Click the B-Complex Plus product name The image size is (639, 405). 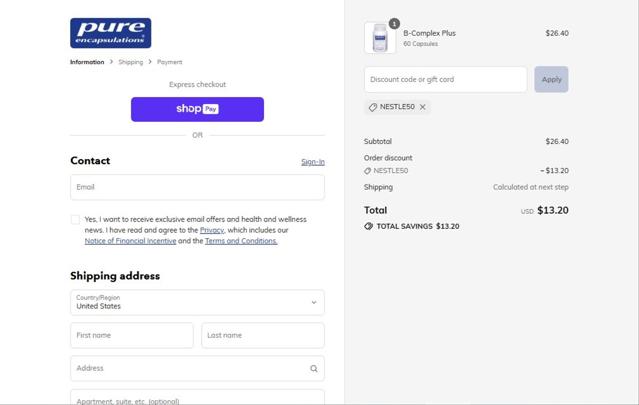click(x=430, y=33)
